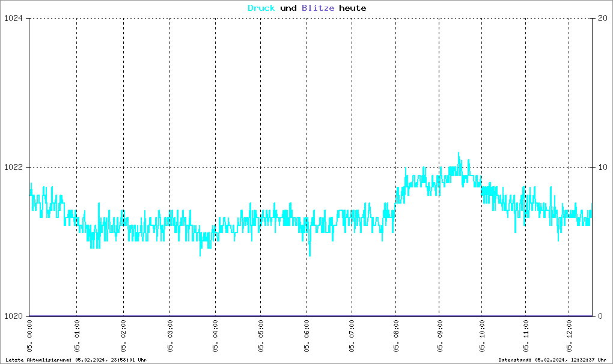Image resolution: width=613 pixels, height=364 pixels.
Task: Click the 1022 label on the left axis
Action: [x=13, y=167]
